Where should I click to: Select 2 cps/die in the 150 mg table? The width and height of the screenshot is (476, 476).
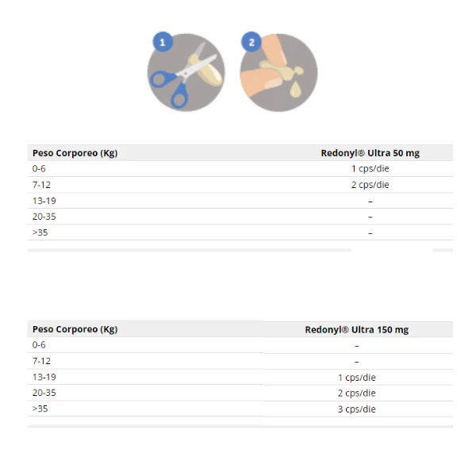coord(356,393)
